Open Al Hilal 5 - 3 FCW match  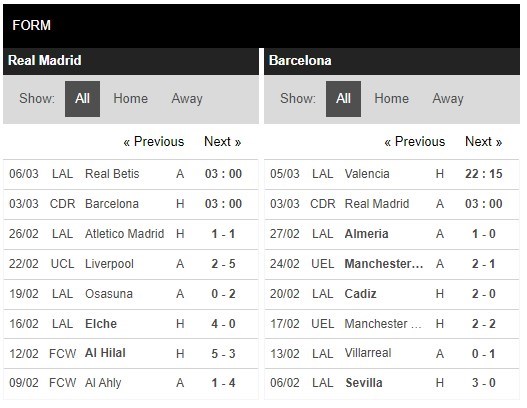pyautogui.click(x=131, y=353)
